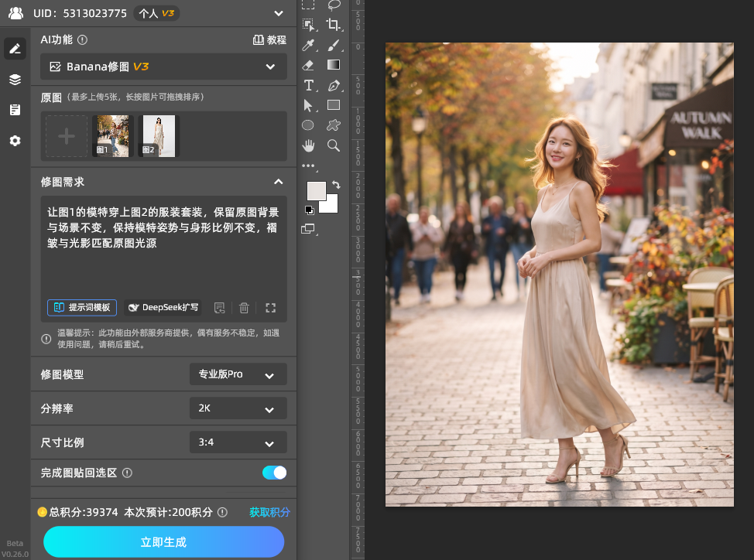
Task: Toggle the 完成图贴回选区 switch
Action: pos(275,473)
